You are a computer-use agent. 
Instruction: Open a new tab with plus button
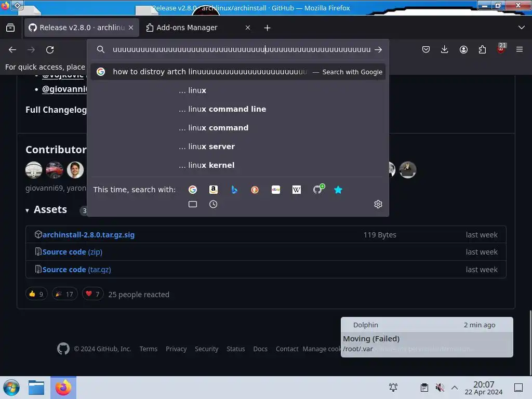pos(268,28)
